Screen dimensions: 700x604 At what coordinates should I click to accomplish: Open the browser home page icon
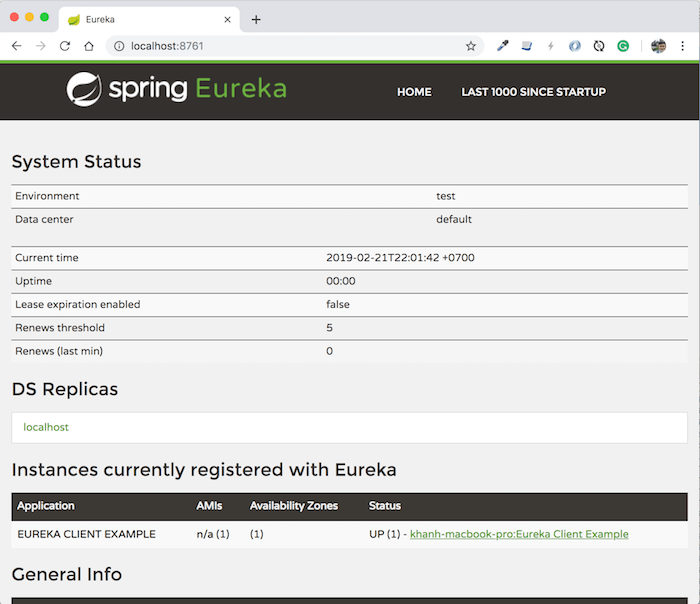point(89,46)
